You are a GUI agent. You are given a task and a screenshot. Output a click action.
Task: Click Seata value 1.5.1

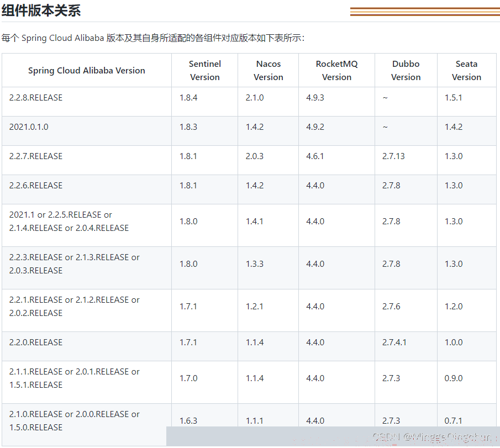coord(454,98)
